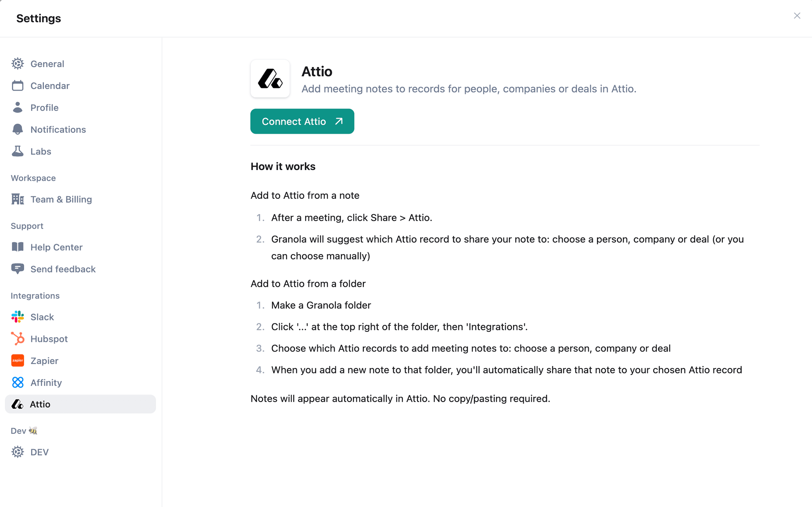Click the Send feedback speech bubble icon
The width and height of the screenshot is (812, 507).
click(x=18, y=269)
